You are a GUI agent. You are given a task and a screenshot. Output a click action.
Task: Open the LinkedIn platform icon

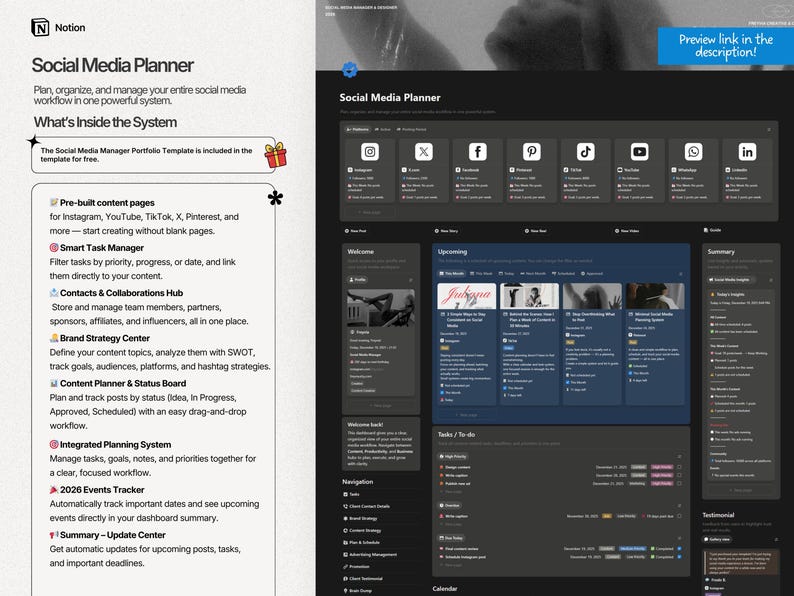click(x=747, y=151)
